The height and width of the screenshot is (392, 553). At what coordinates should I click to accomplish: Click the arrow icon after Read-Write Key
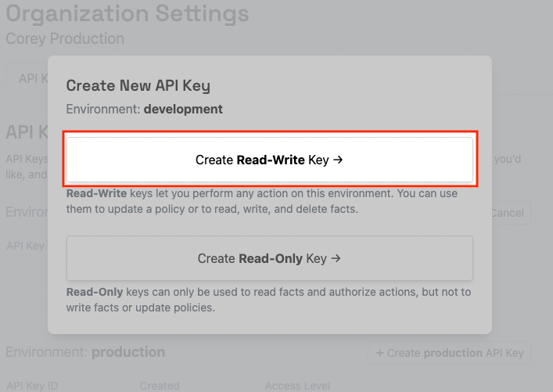(x=338, y=160)
